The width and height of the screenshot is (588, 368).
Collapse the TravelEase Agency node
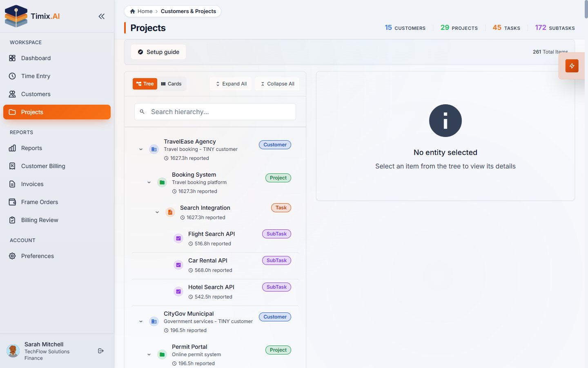[x=141, y=150]
